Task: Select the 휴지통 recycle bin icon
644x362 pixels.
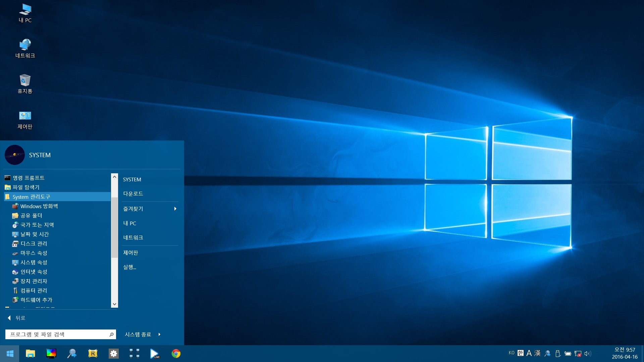Action: [x=25, y=84]
